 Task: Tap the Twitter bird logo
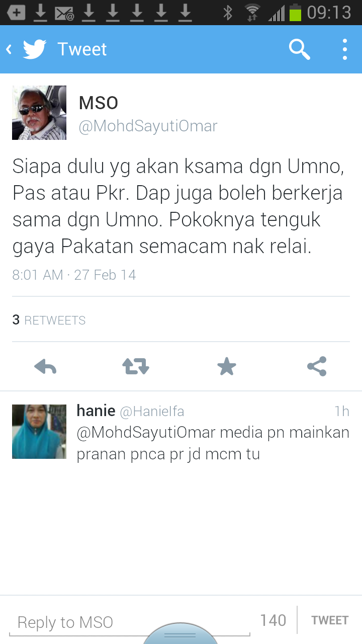(x=35, y=49)
